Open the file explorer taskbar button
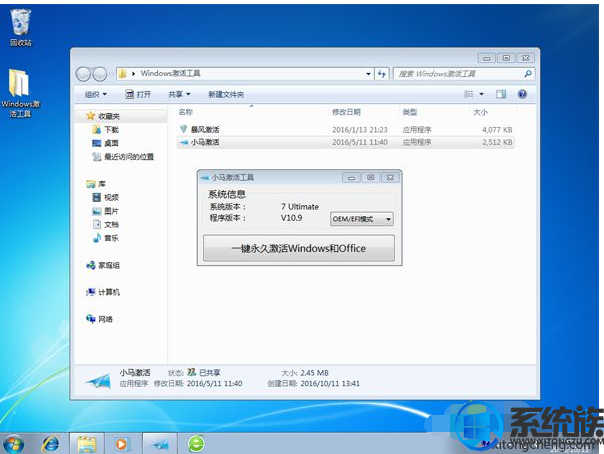Screen dimensions: 604x454 click(87, 444)
